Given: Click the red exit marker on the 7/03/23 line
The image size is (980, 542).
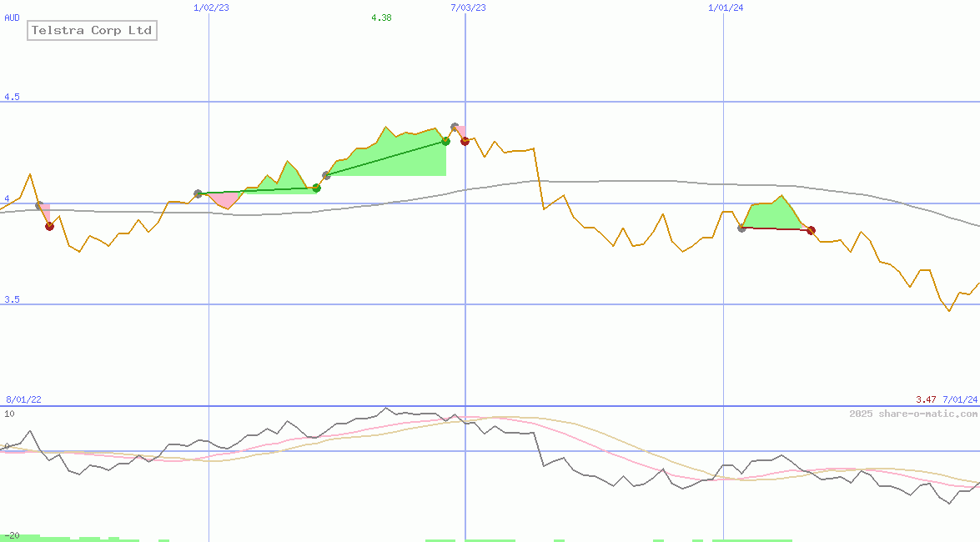Looking at the screenshot, I should pyautogui.click(x=465, y=141).
